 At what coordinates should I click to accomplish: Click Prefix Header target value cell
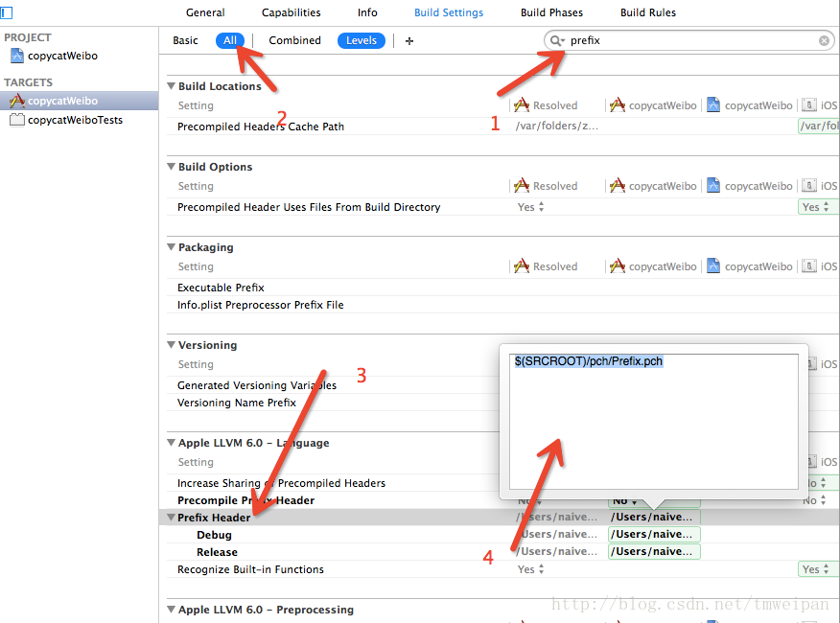point(654,517)
